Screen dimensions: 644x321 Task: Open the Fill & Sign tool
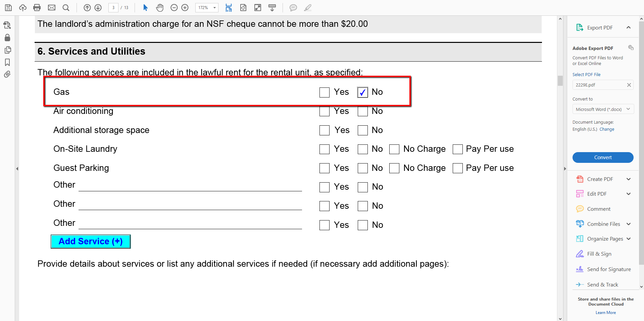(x=599, y=254)
